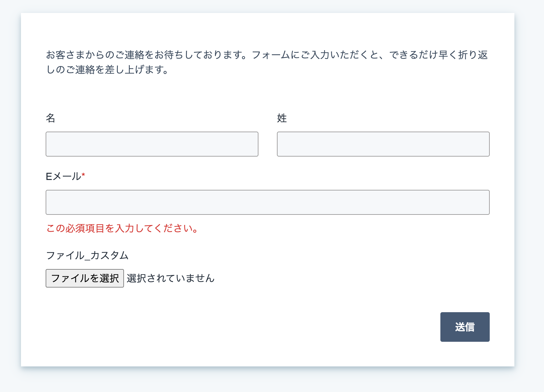Click the 姓 field label
Image resolution: width=544 pixels, height=392 pixels.
coord(282,118)
